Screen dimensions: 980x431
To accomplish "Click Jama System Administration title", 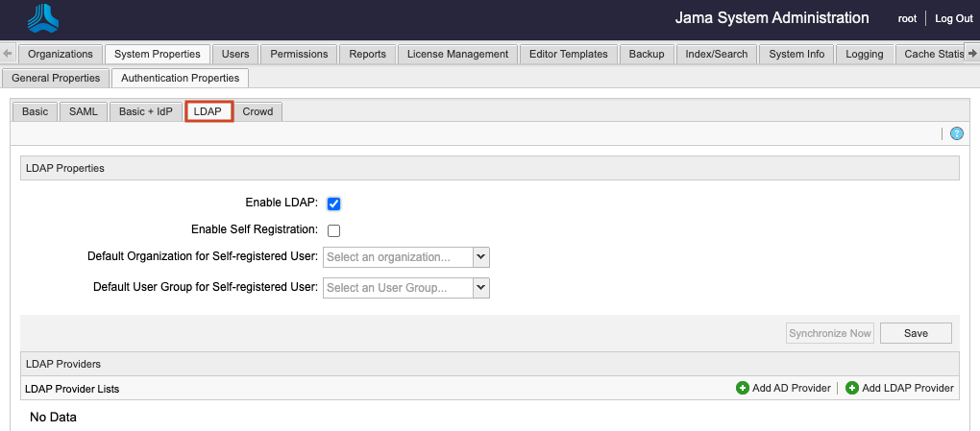I will coord(772,18).
